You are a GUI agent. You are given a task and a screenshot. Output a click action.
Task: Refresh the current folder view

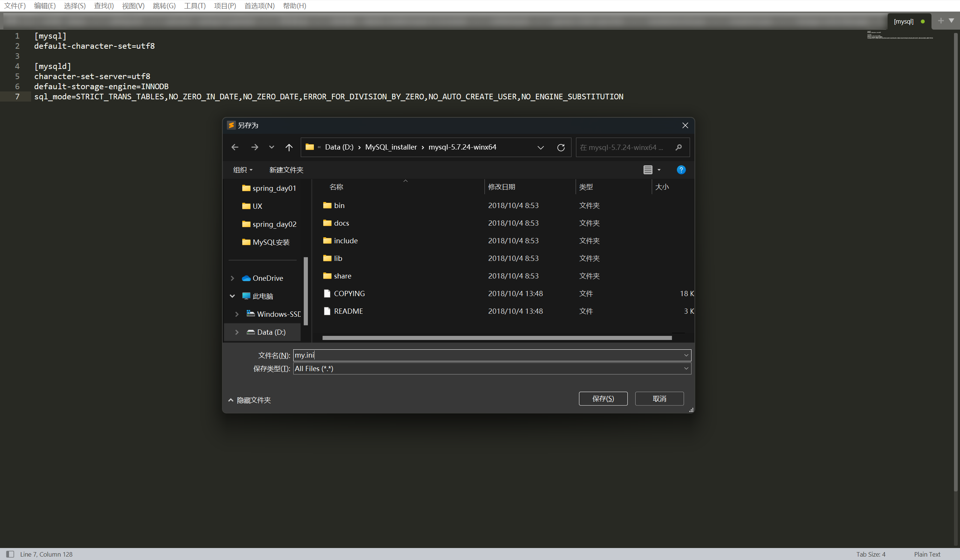[561, 147]
